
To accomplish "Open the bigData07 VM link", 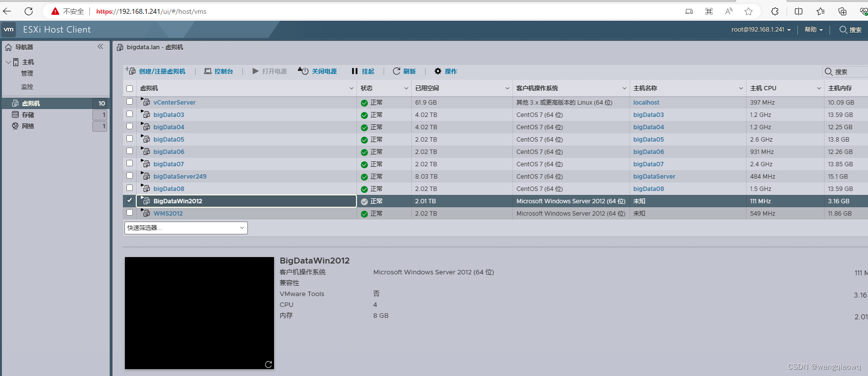I will (x=168, y=164).
